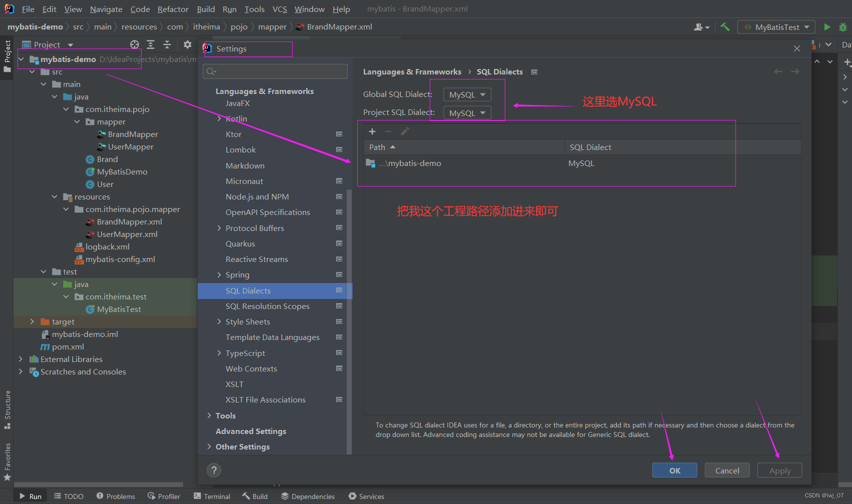Open the File menu
Screen dimensions: 852x504
click(28, 9)
